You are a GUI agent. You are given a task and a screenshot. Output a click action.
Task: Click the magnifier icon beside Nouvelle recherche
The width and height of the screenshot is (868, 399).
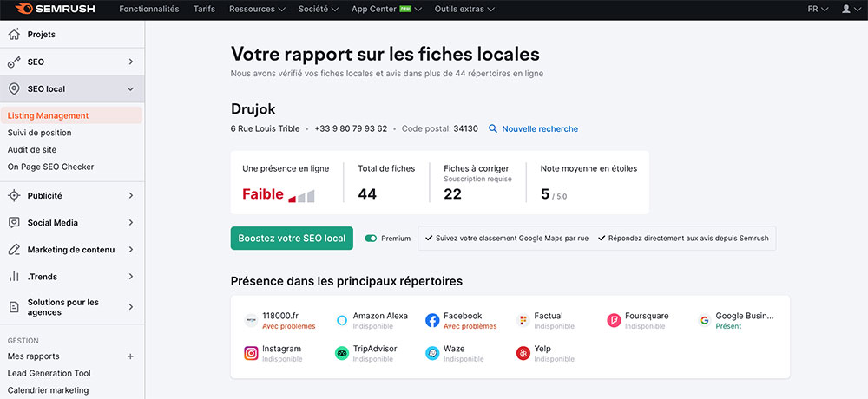(493, 129)
